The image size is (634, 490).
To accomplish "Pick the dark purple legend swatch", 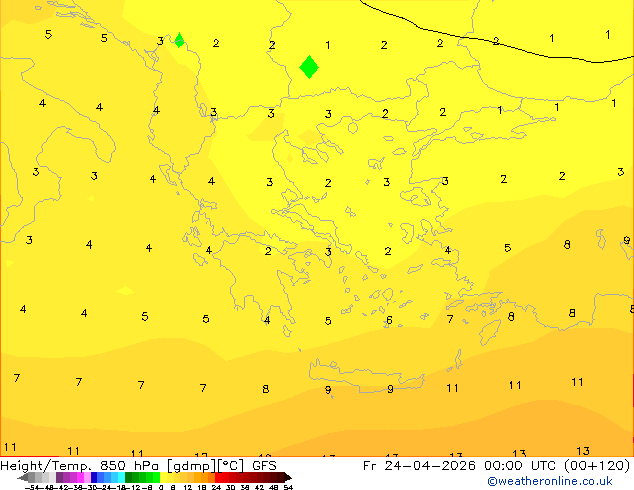I will [59, 477].
